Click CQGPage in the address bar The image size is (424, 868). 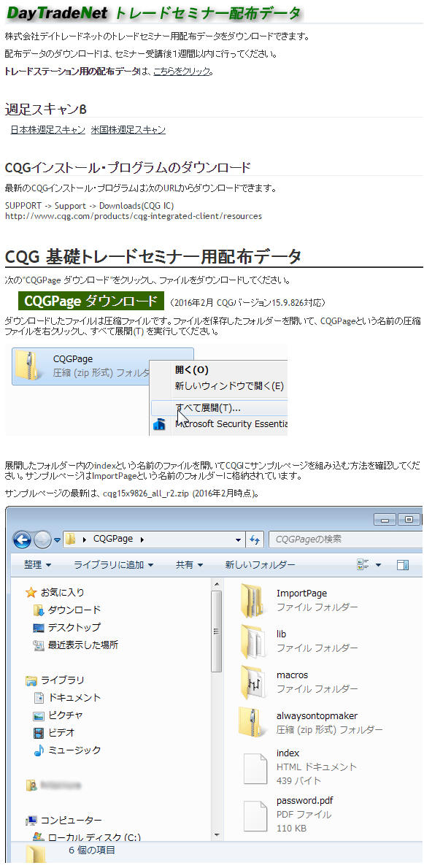[x=114, y=539]
